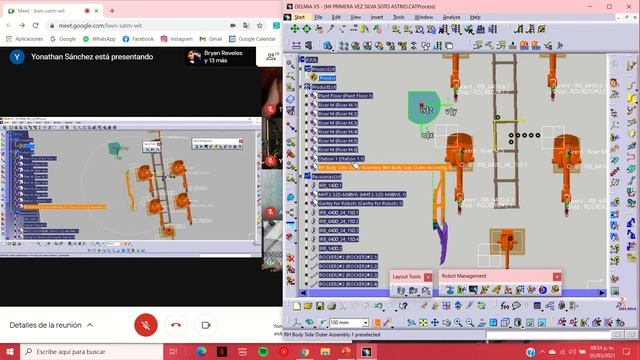This screenshot has height=360, width=640.
Task: Click the chat bubble annotation icon
Action: 516,306
